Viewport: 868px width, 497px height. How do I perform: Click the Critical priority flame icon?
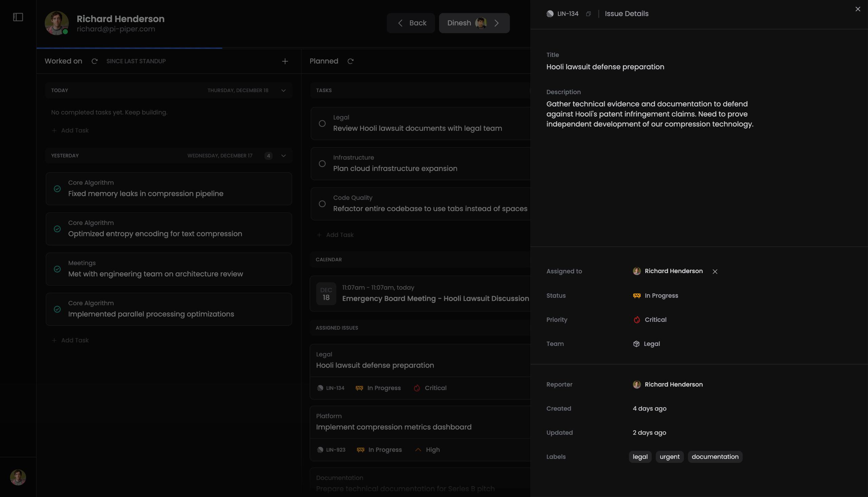point(636,319)
